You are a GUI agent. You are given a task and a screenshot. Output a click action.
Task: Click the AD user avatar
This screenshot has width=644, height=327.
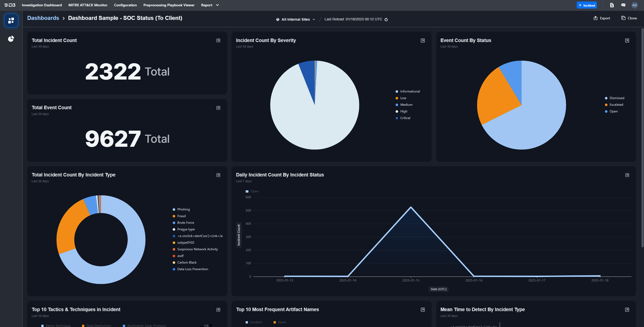click(635, 5)
